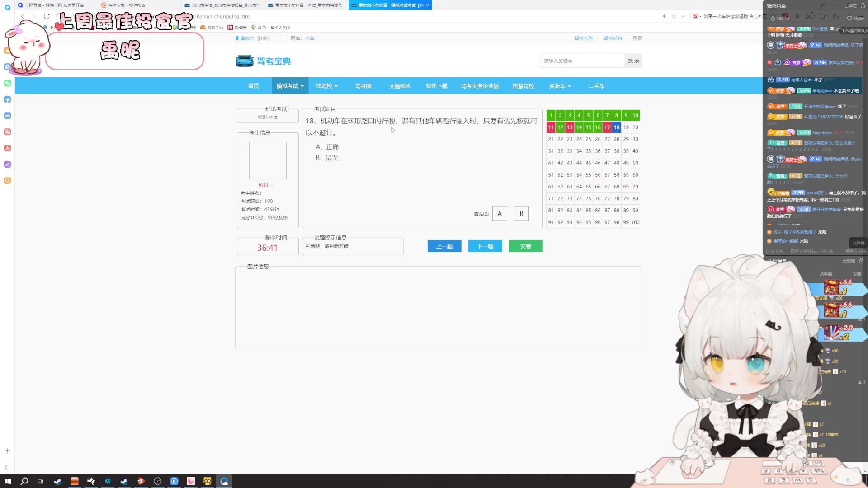Click the keyword search input field
This screenshot has height=488, width=868.
click(x=582, y=61)
